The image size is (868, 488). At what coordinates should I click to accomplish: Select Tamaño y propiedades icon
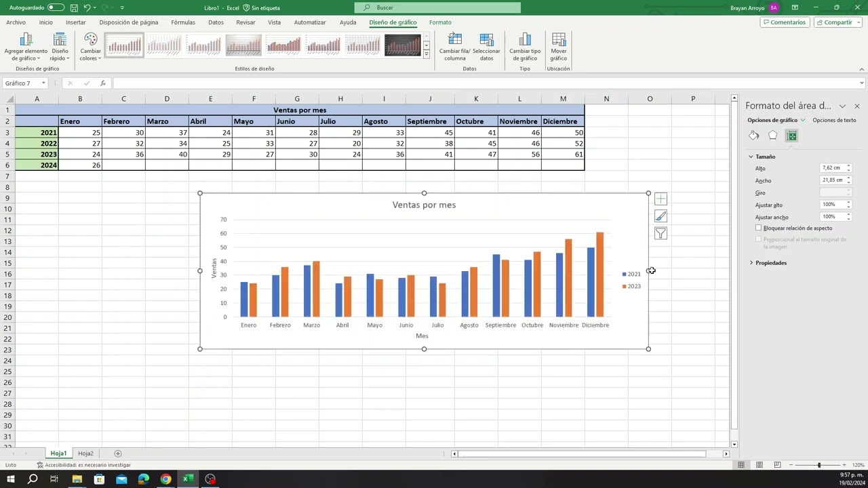pos(791,136)
